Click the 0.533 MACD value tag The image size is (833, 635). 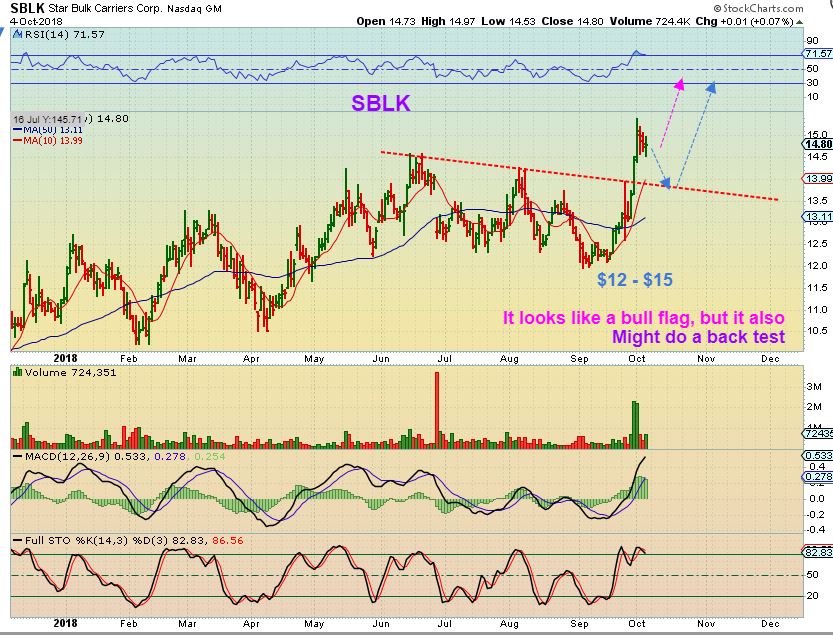coord(819,456)
